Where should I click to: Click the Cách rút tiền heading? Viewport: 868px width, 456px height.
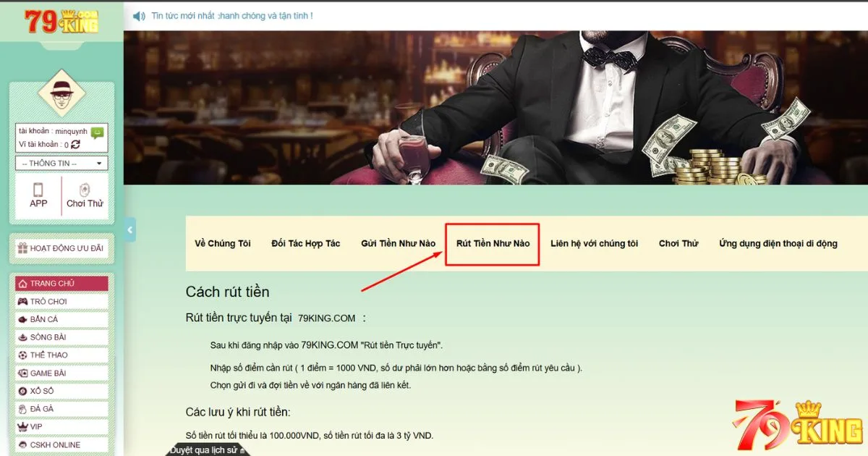click(x=227, y=292)
